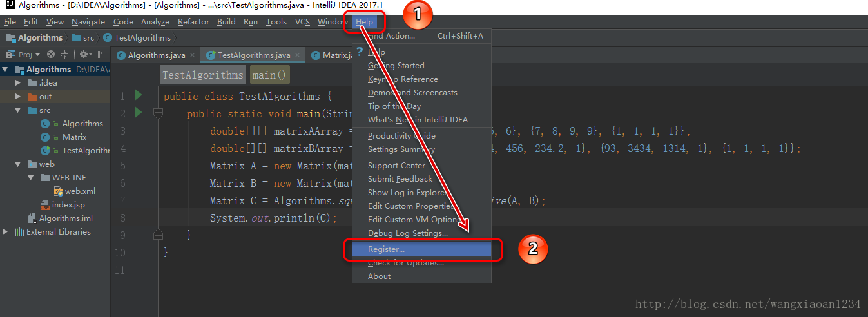Click the scroll-from-source target icon
This screenshot has height=317, width=868.
tap(51, 55)
